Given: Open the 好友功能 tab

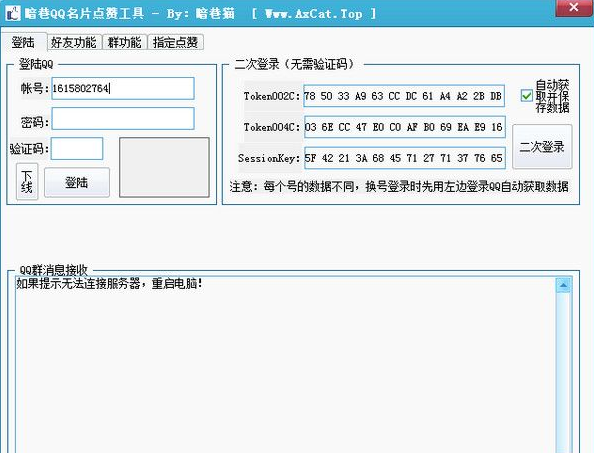Looking at the screenshot, I should [x=73, y=42].
